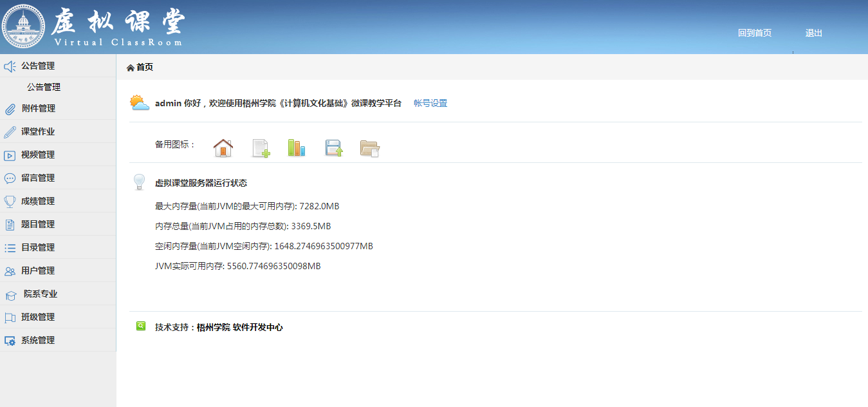The height and width of the screenshot is (407, 868).
Task: Click the green tech support icon
Action: 141,327
